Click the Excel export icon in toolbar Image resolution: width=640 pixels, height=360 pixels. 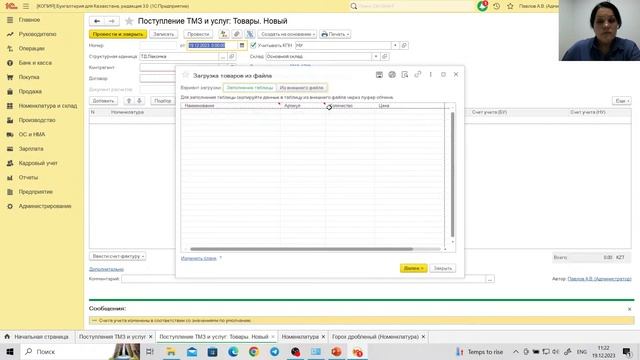[x=250, y=34]
